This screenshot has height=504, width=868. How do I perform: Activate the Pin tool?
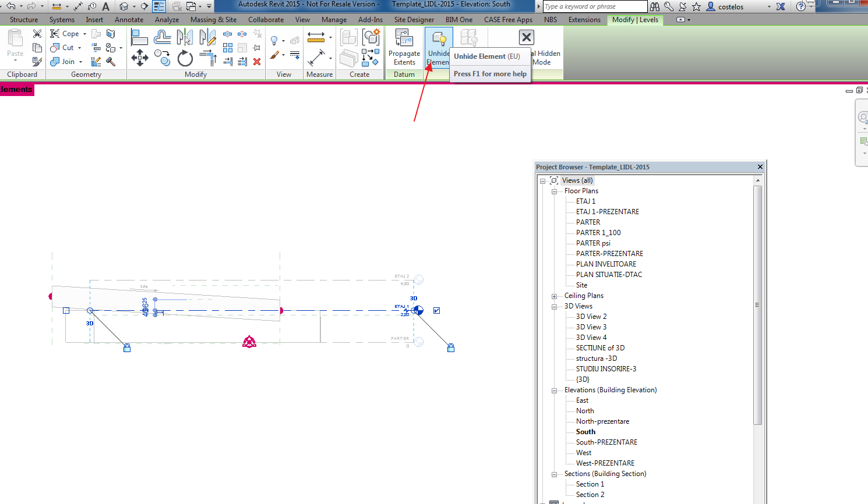tap(257, 47)
